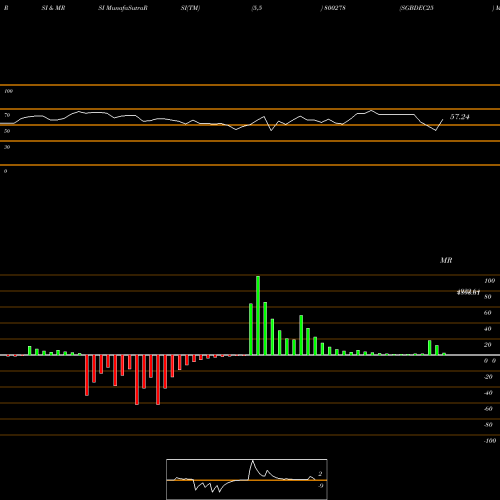Click the RSI panel's 70 level label
The image size is (500, 500).
pos(7,115)
